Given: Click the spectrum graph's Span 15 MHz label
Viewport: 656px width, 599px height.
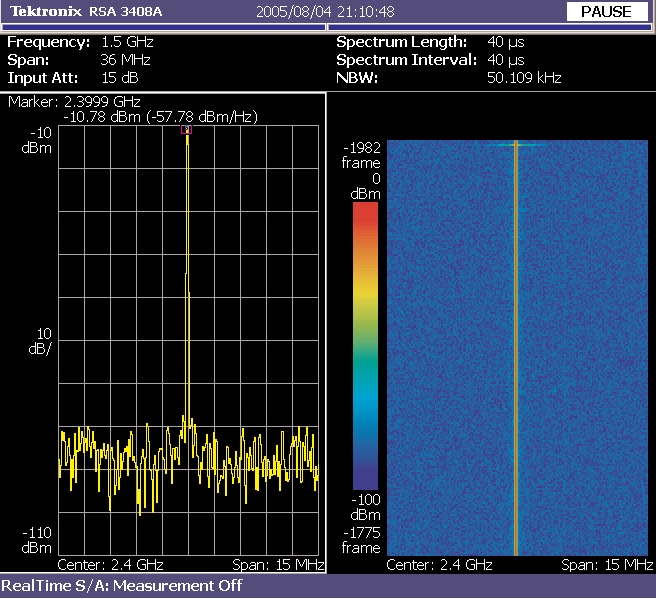Looking at the screenshot, I should 277,565.
